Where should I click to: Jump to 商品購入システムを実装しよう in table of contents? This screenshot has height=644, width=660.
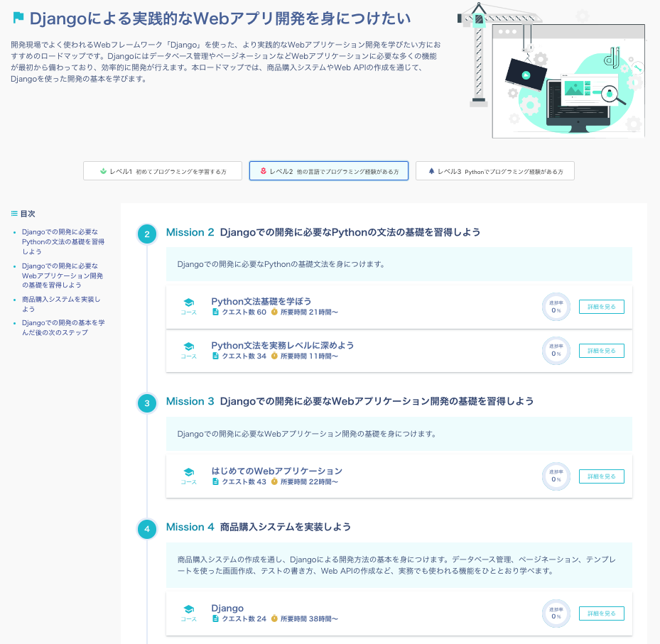click(61, 304)
